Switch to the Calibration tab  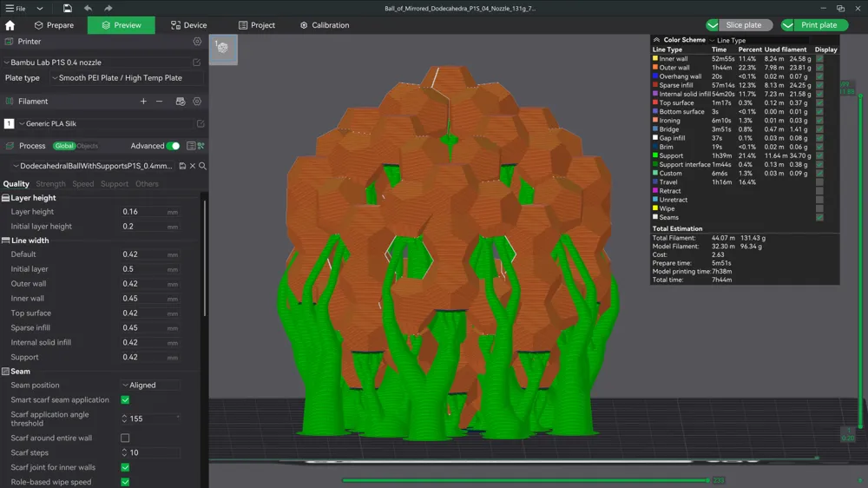[x=325, y=25]
